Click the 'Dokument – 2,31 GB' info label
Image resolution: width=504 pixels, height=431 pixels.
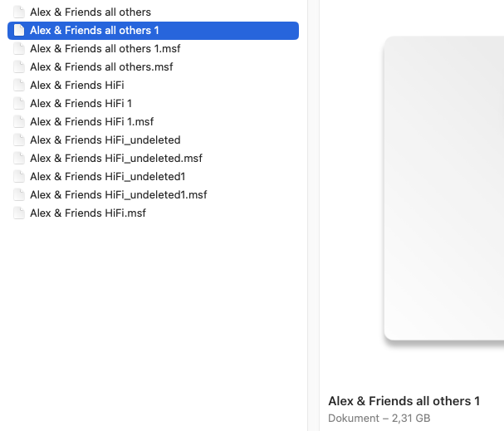(379, 419)
